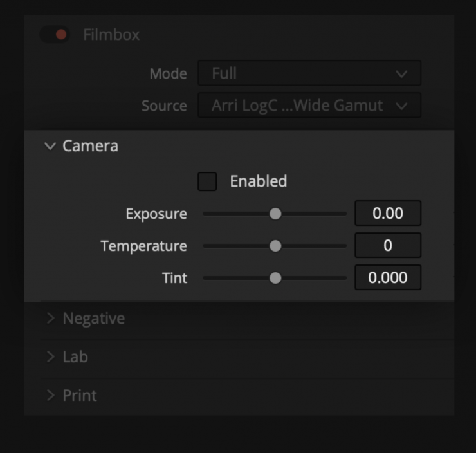Expand the Lab section

(51, 357)
